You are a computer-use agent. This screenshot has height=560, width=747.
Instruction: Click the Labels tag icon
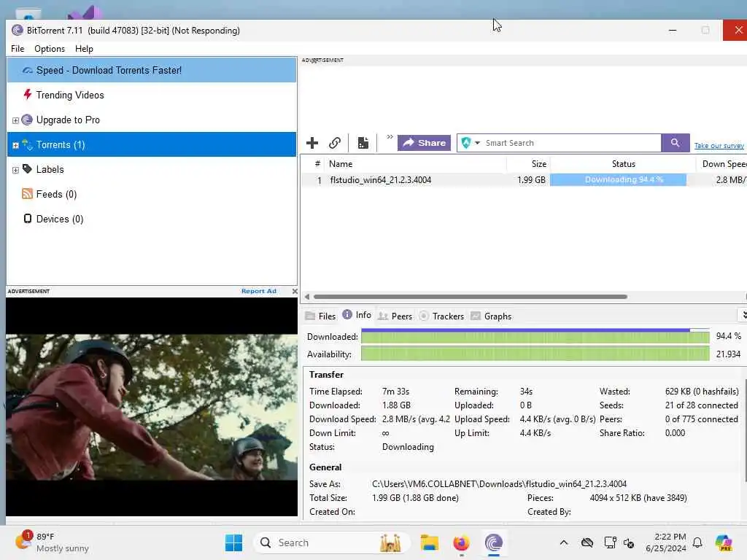click(x=28, y=169)
